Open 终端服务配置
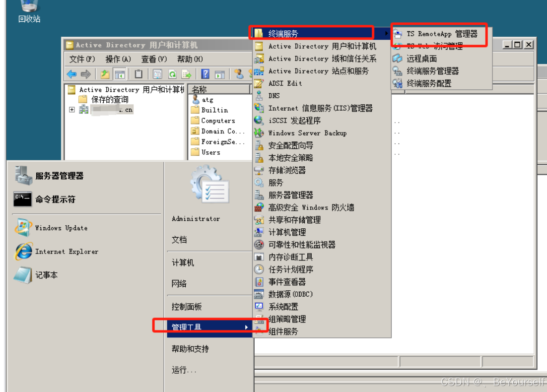This screenshot has height=392, width=547. (x=442, y=83)
